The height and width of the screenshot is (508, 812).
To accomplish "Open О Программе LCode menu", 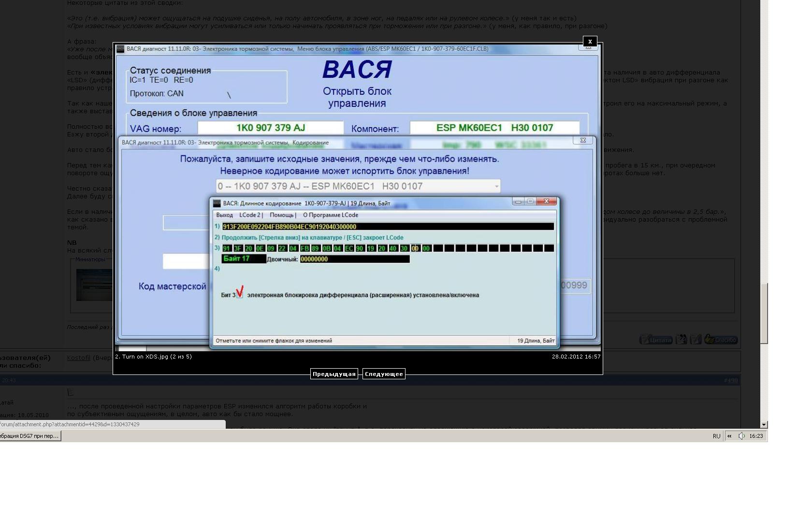I will click(331, 215).
